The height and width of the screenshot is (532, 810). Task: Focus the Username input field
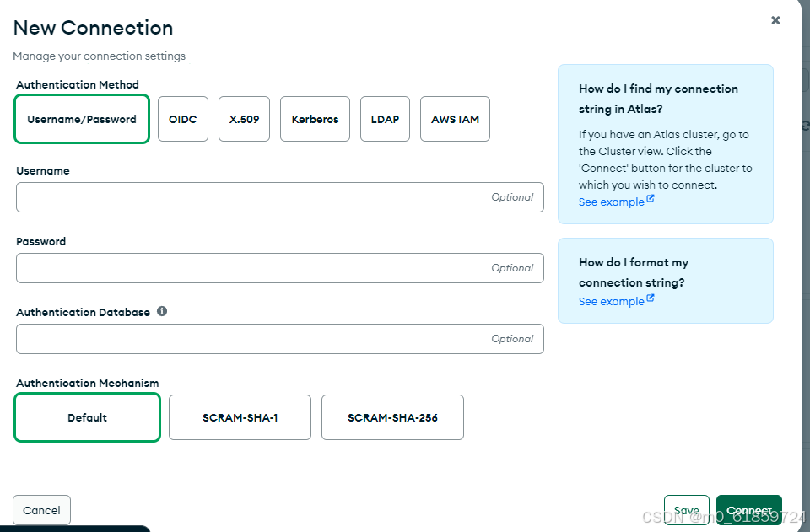tap(280, 197)
